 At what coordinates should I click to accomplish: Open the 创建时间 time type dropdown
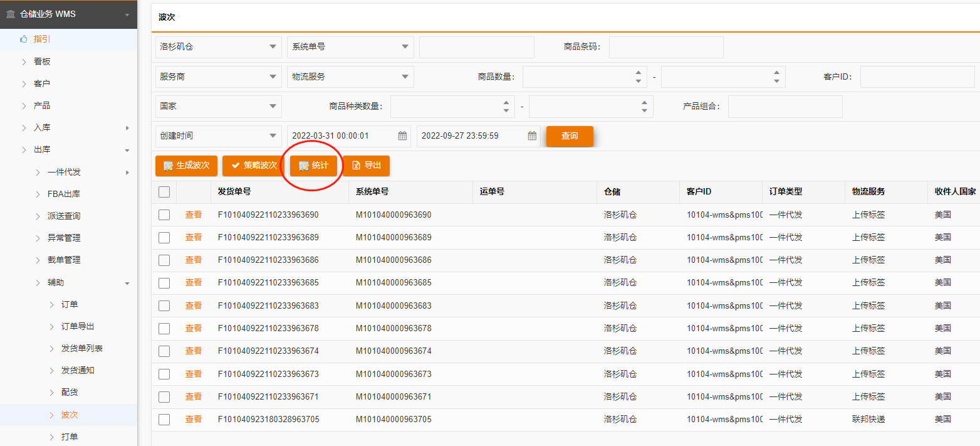tap(219, 135)
